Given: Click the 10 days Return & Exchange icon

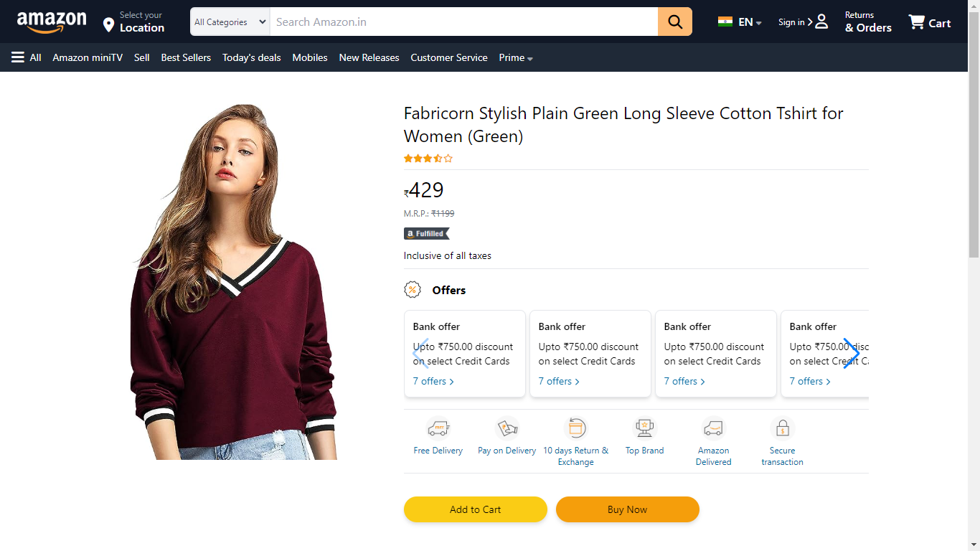Looking at the screenshot, I should click(x=575, y=429).
